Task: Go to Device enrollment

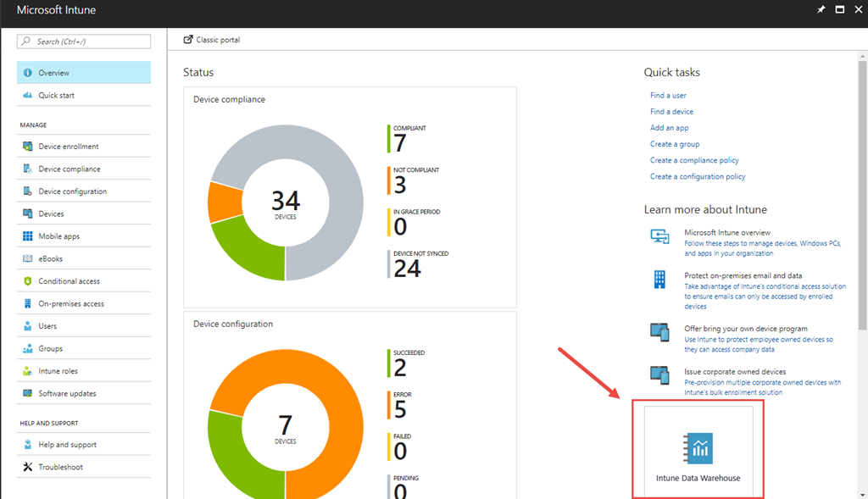Action: point(84,146)
